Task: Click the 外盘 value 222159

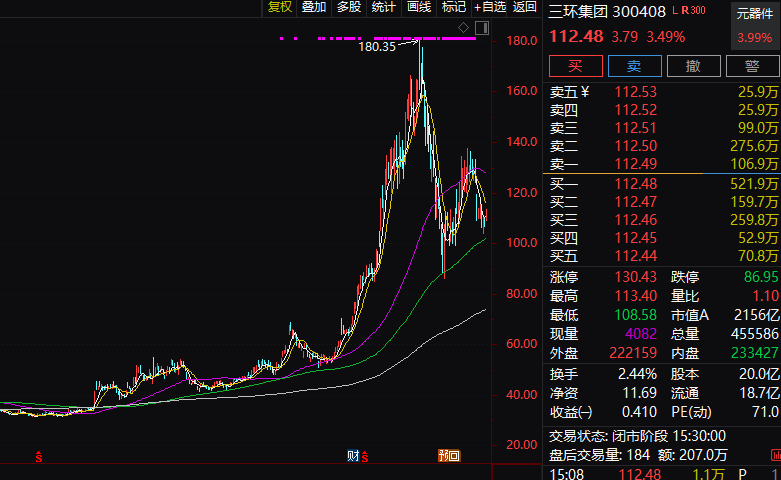Action: tap(633, 353)
